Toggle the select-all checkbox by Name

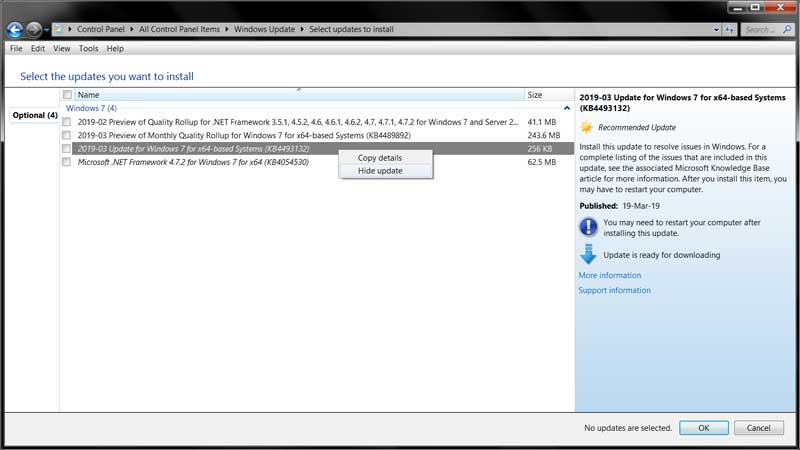click(67, 94)
